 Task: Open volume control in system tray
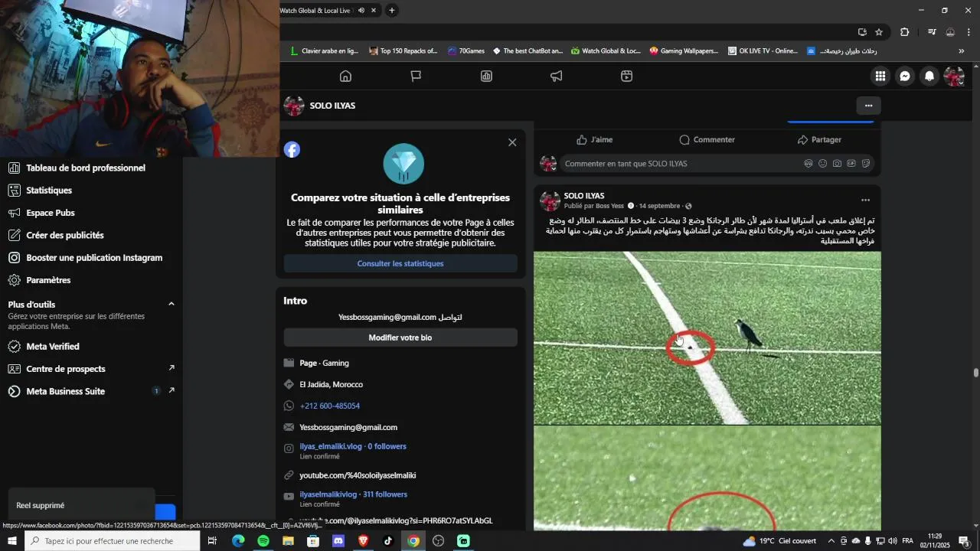[x=892, y=541]
